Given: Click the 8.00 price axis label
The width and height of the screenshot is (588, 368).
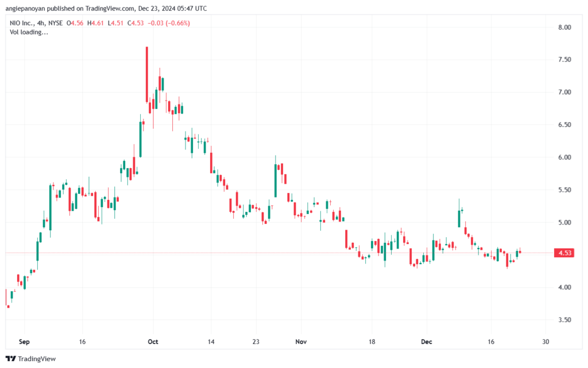Looking at the screenshot, I should [x=564, y=28].
